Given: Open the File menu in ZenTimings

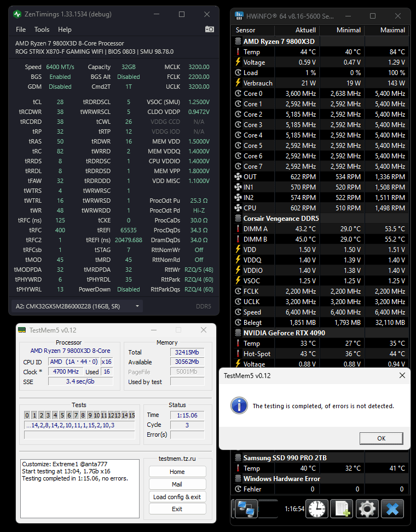Looking at the screenshot, I should pyautogui.click(x=21, y=30).
